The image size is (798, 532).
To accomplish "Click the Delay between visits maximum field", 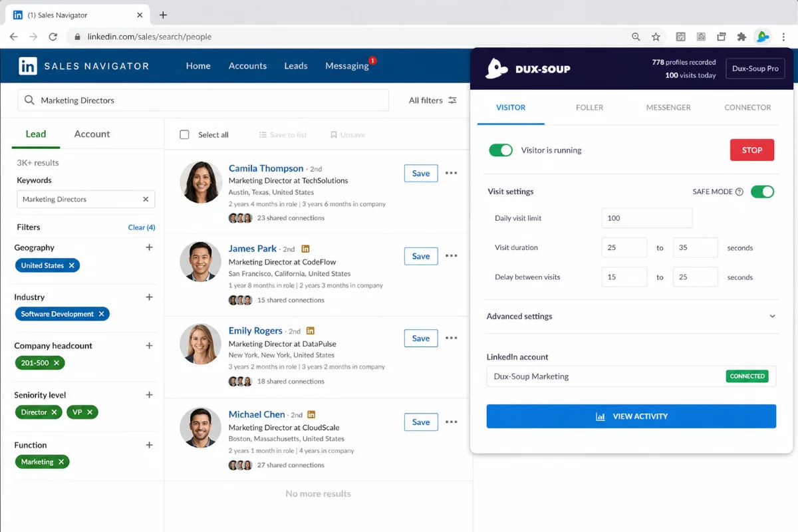I will tap(696, 277).
